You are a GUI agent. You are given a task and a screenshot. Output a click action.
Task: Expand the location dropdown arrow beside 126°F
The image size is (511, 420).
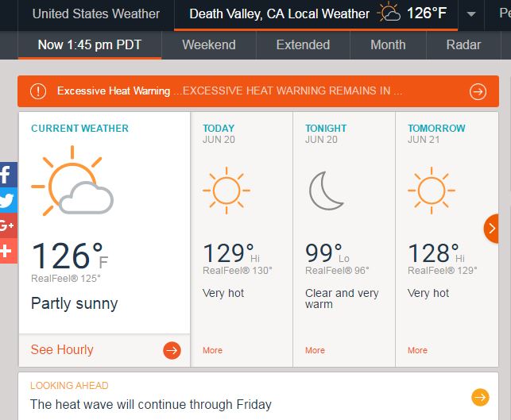(x=471, y=14)
